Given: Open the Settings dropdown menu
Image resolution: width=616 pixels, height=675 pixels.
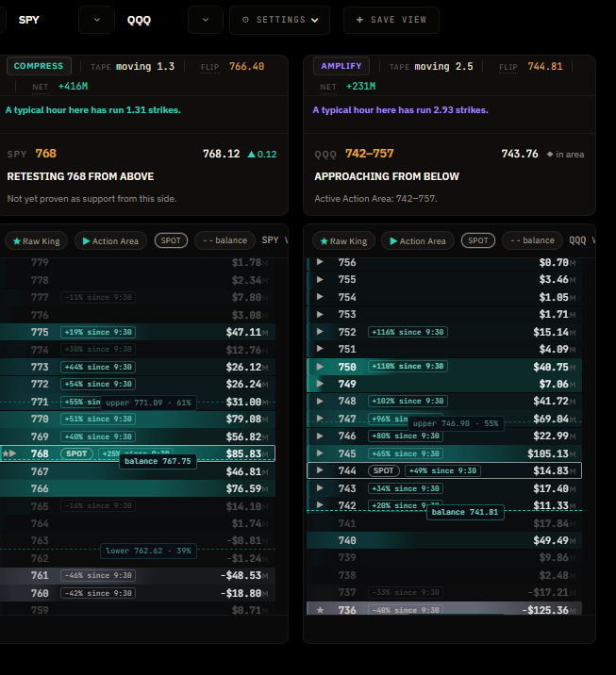Looking at the screenshot, I should coord(280,20).
